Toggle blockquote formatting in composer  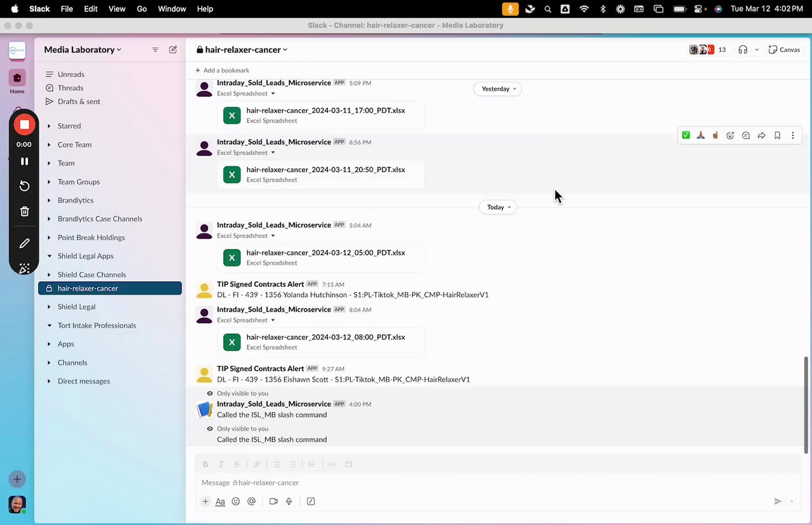(x=312, y=464)
